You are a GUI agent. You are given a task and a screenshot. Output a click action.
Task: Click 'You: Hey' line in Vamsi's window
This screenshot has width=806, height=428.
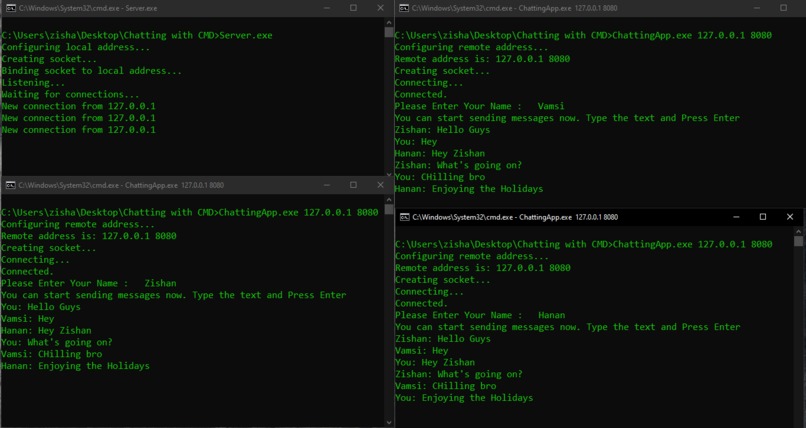(415, 142)
